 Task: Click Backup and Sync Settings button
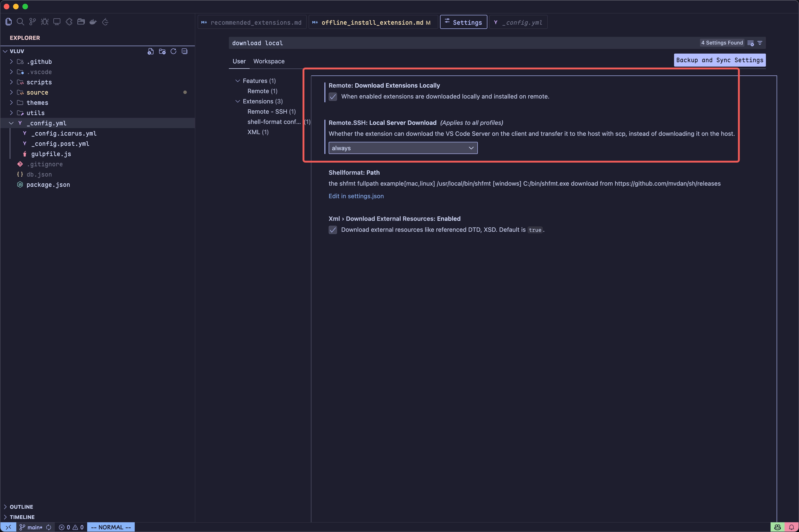coord(720,60)
